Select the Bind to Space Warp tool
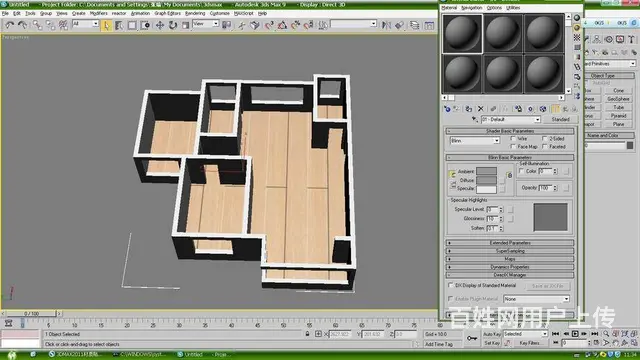The image size is (640, 360). (63, 25)
